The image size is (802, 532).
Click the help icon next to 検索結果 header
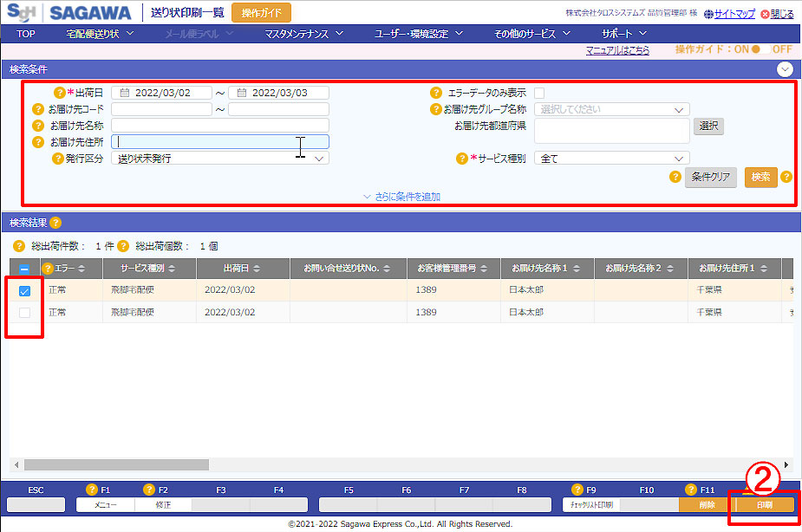coord(55,223)
